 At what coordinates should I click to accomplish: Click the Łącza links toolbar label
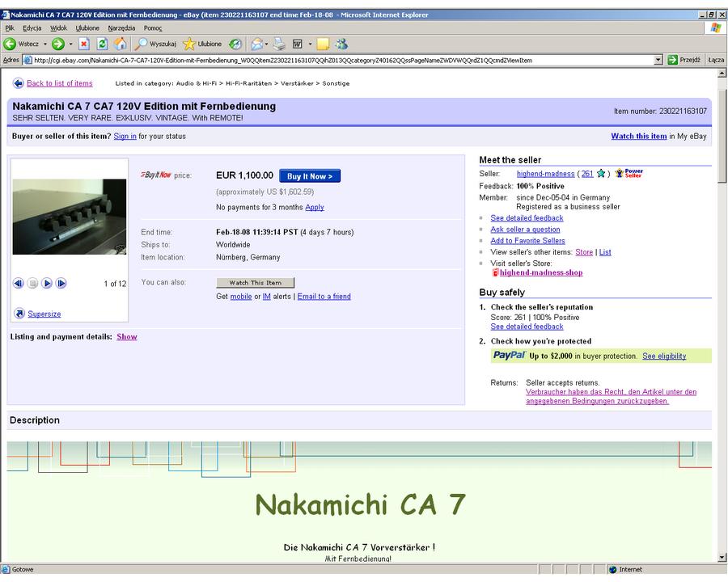716,60
